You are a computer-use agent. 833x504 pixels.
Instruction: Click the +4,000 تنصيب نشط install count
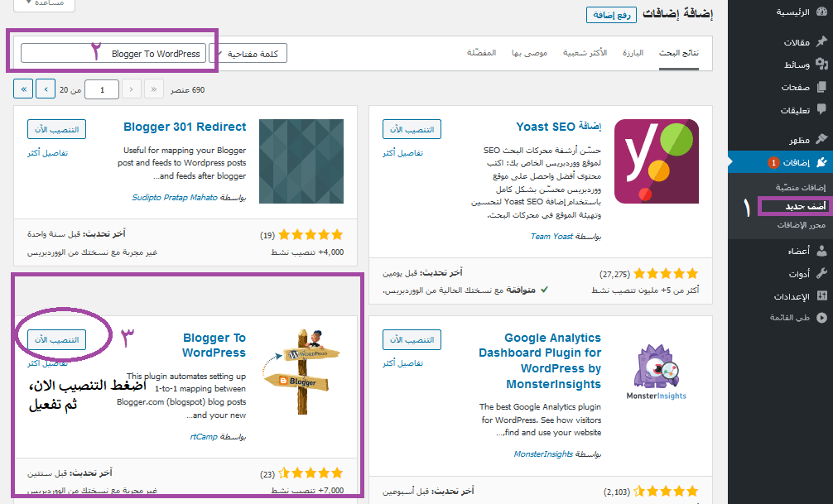307,252
